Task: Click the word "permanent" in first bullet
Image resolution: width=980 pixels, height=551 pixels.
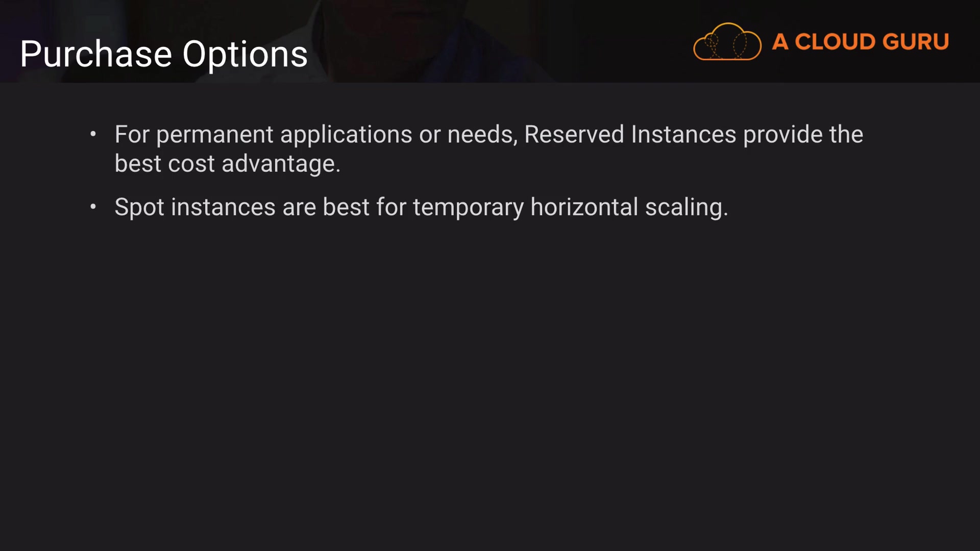Action: coord(215,135)
